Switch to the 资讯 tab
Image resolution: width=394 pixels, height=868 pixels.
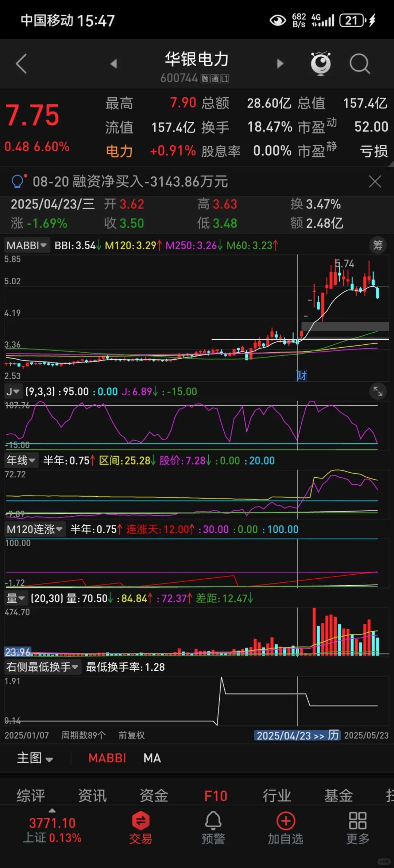[93, 796]
